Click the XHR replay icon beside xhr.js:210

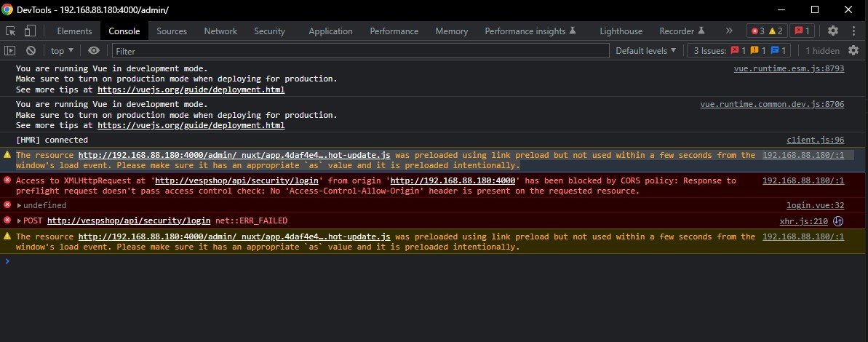point(838,221)
